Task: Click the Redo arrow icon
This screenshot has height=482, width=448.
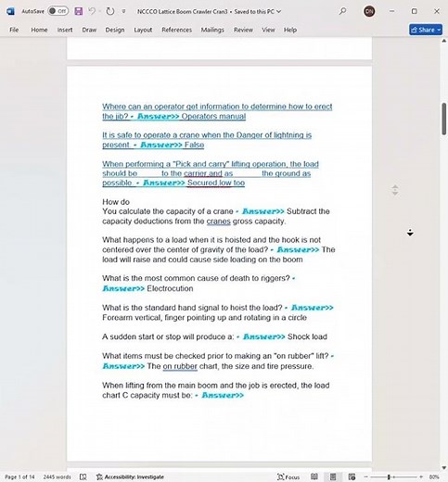Action: point(110,11)
